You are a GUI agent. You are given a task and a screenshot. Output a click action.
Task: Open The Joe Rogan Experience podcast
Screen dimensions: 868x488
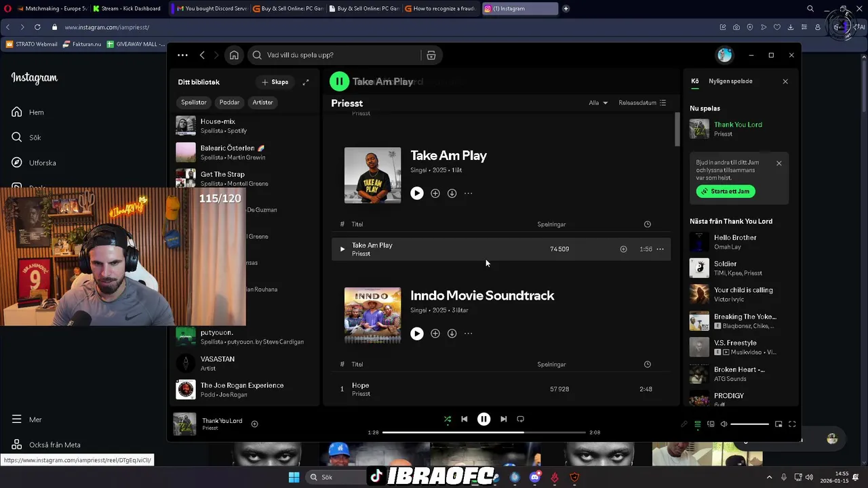click(245, 390)
